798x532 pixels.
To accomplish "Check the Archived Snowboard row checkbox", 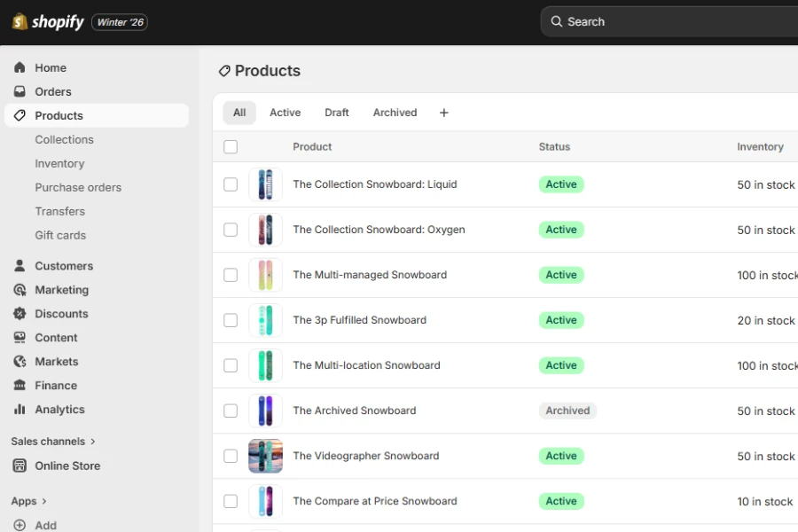I will click(231, 411).
